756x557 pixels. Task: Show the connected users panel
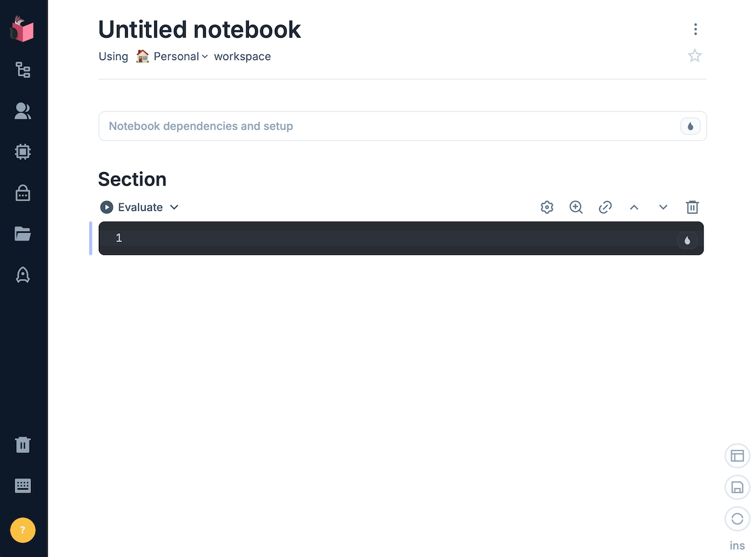pyautogui.click(x=23, y=111)
